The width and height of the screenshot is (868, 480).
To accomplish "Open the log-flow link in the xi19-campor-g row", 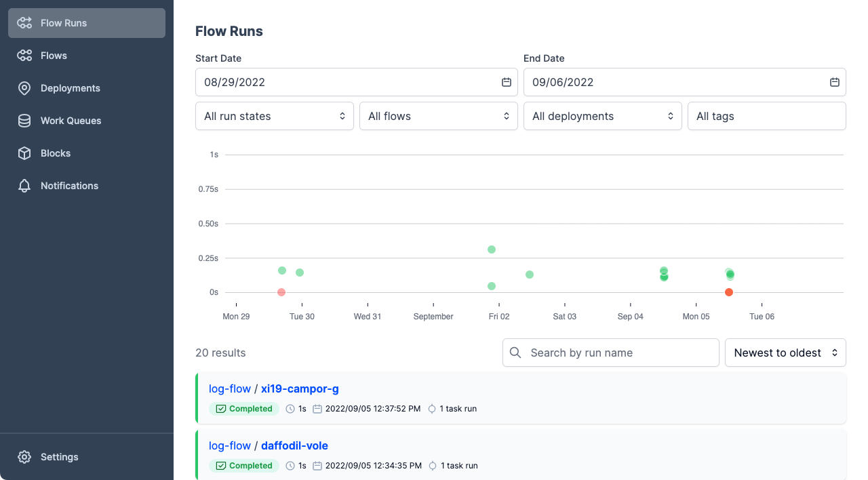I will pyautogui.click(x=230, y=389).
